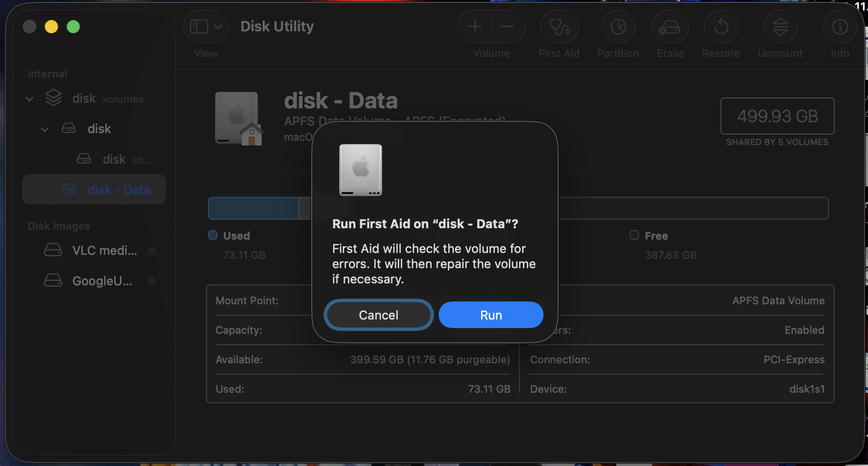Click the minus icon to remove a volume
Image resolution: width=868 pixels, height=466 pixels.
coord(507,27)
